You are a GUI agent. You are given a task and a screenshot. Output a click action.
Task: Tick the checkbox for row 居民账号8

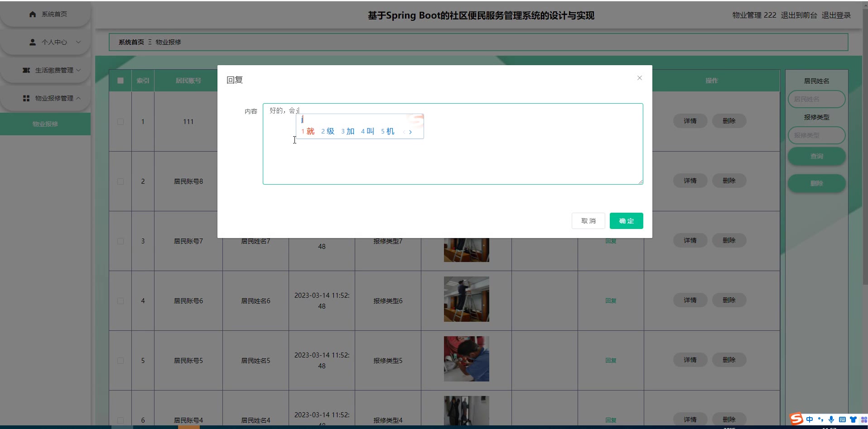(121, 181)
